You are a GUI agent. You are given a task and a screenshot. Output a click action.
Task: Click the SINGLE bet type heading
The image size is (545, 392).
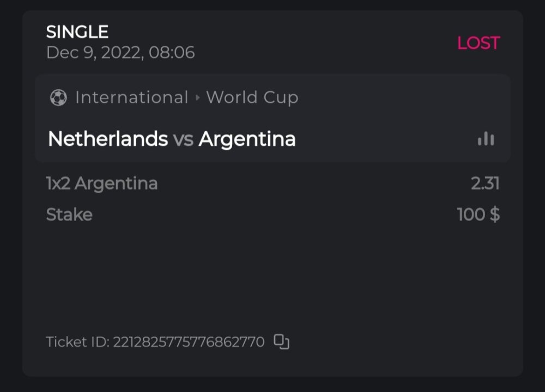click(77, 32)
